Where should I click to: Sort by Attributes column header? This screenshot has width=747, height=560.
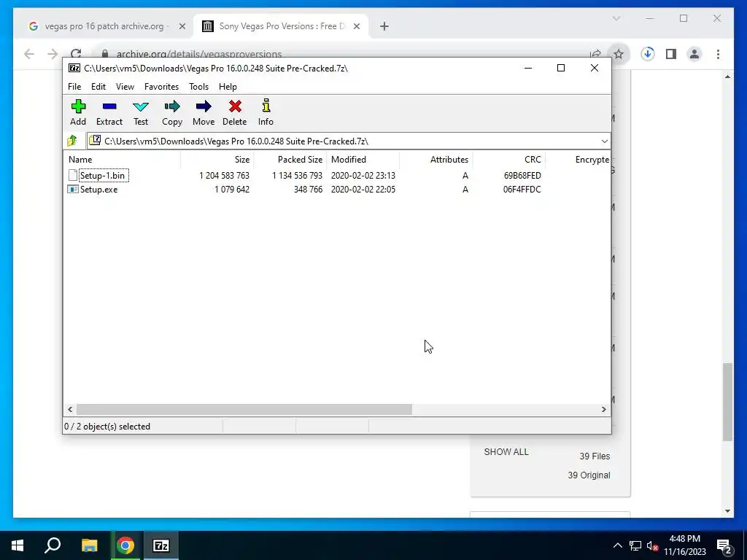(x=436, y=160)
